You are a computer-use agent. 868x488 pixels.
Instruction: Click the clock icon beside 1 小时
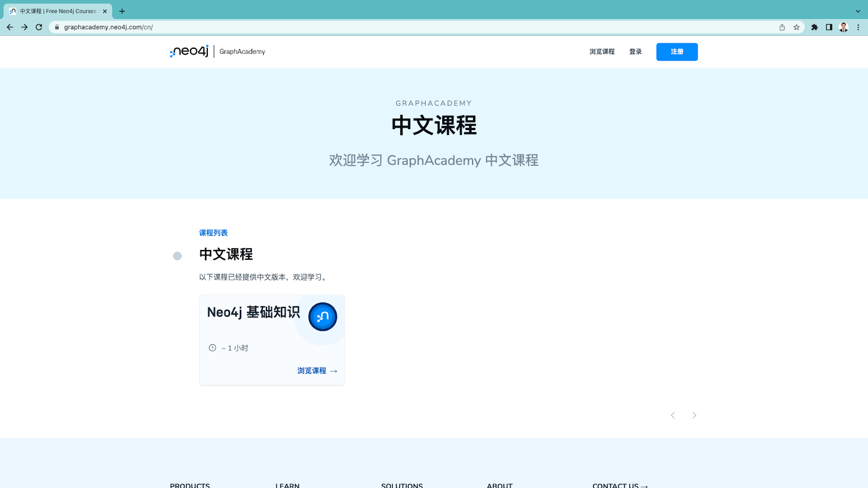pyautogui.click(x=213, y=348)
